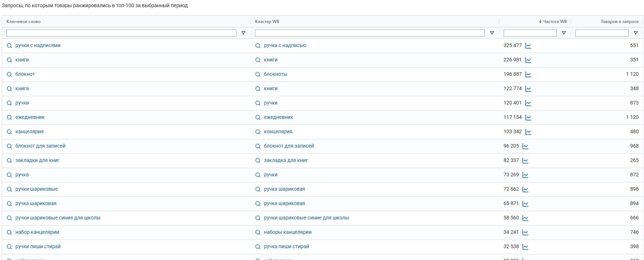Open trend chart icon for 226 981 frequency
The height and width of the screenshot is (260, 644).
pos(528,60)
